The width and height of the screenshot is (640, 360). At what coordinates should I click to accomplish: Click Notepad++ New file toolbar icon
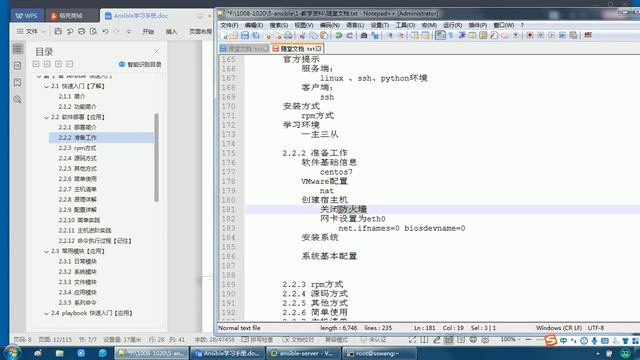click(x=224, y=36)
